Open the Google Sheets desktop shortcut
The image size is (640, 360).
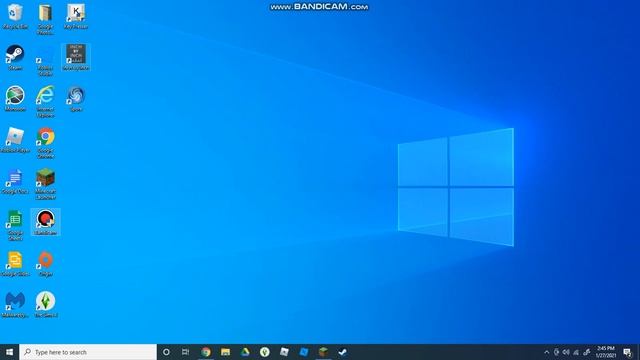15,225
